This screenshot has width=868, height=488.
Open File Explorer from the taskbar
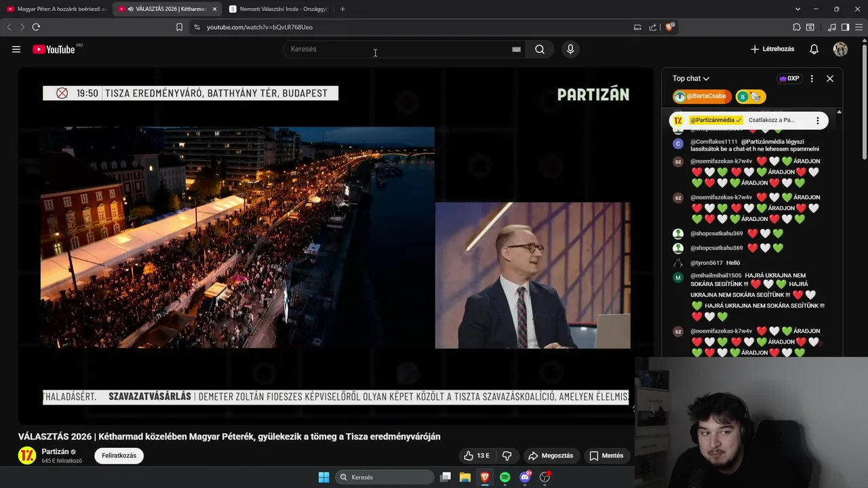point(465,477)
